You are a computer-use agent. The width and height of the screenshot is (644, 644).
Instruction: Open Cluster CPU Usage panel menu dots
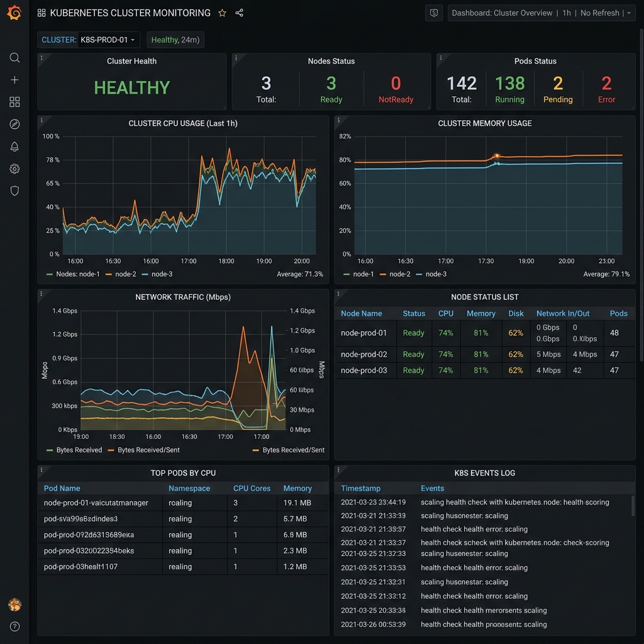[x=42, y=120]
